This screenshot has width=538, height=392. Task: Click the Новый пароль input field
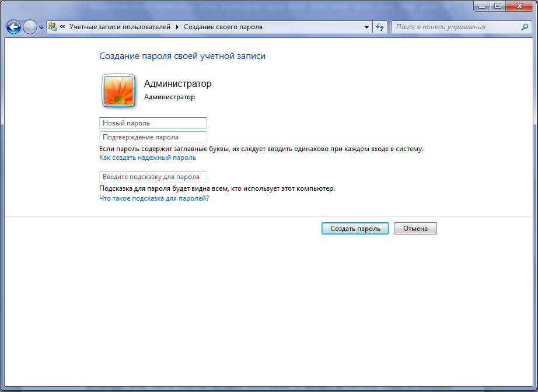click(153, 123)
